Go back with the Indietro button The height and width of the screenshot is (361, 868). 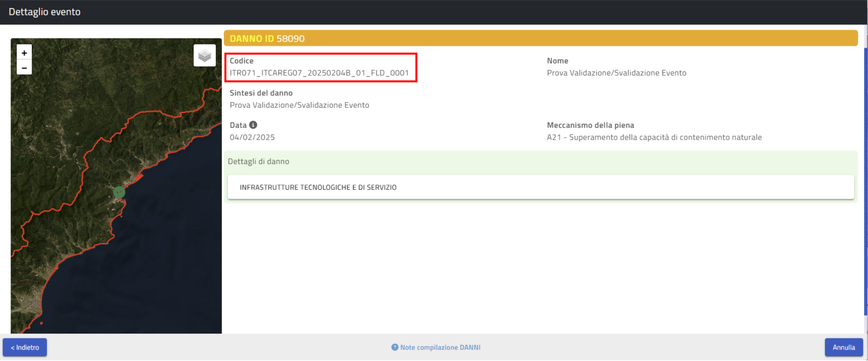tap(25, 347)
